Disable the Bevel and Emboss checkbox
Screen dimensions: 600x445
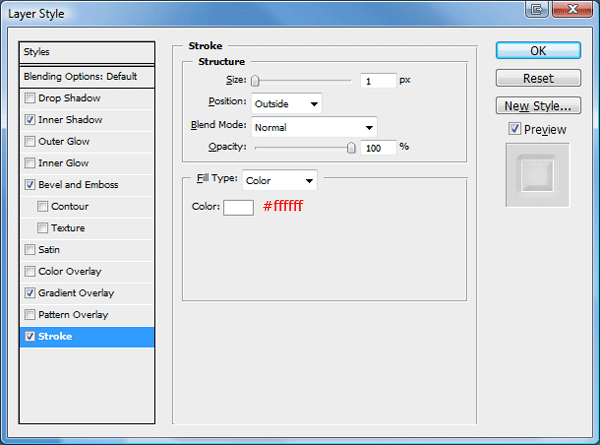pos(29,185)
